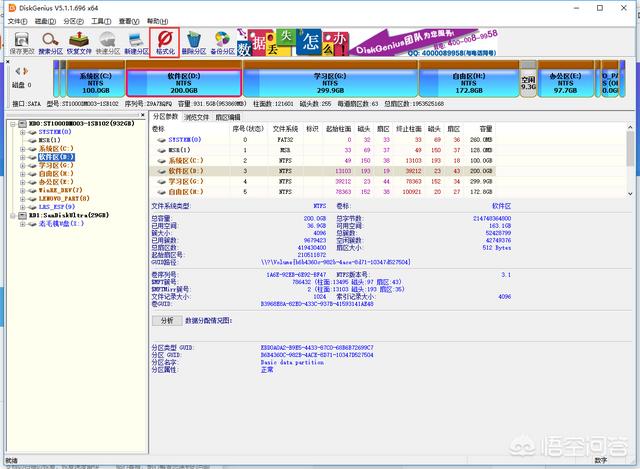Switch to the 浏览文件 tab
This screenshot has height=469, width=640.
tap(198, 117)
